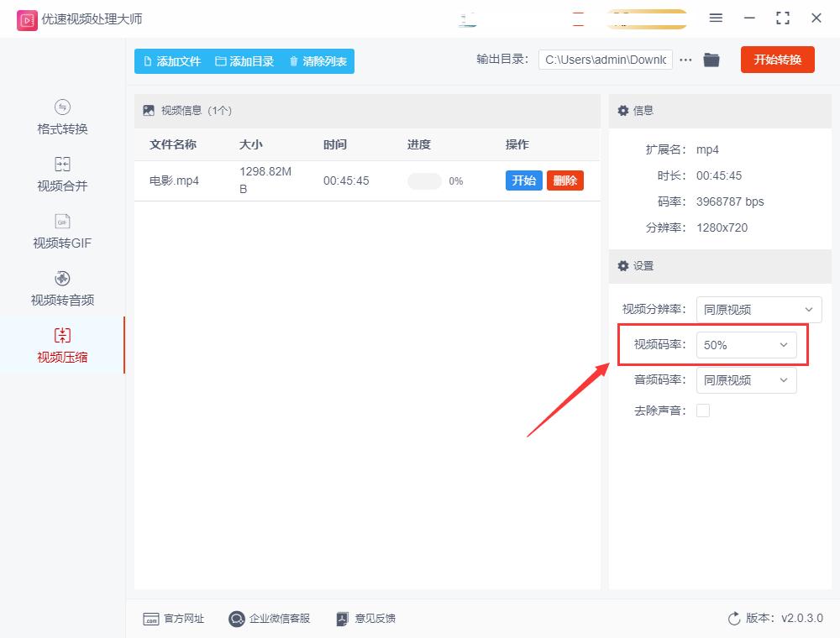Expand the 视频码率 bitrate dropdown showing 50%

click(747, 344)
